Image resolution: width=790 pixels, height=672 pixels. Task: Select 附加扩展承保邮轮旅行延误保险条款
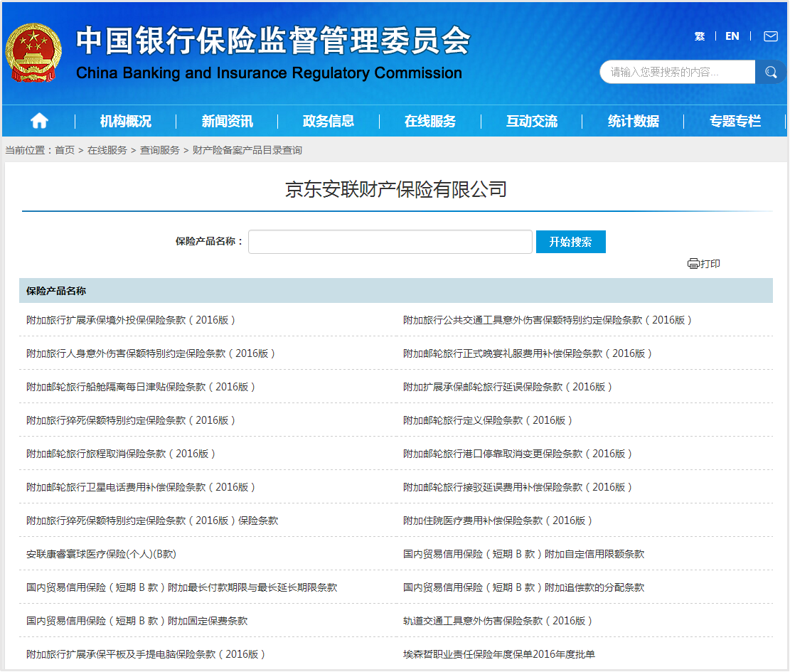tap(508, 387)
